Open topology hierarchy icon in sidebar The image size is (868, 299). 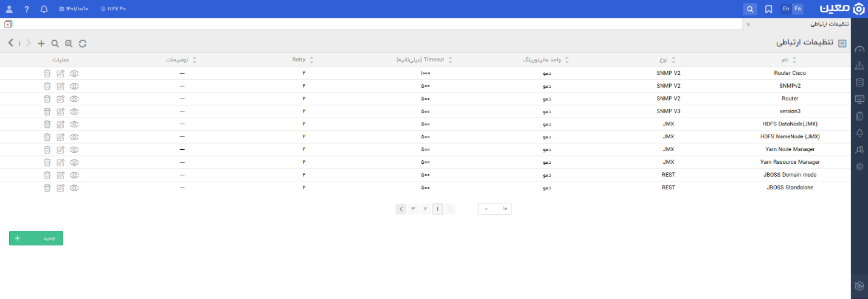tap(859, 66)
